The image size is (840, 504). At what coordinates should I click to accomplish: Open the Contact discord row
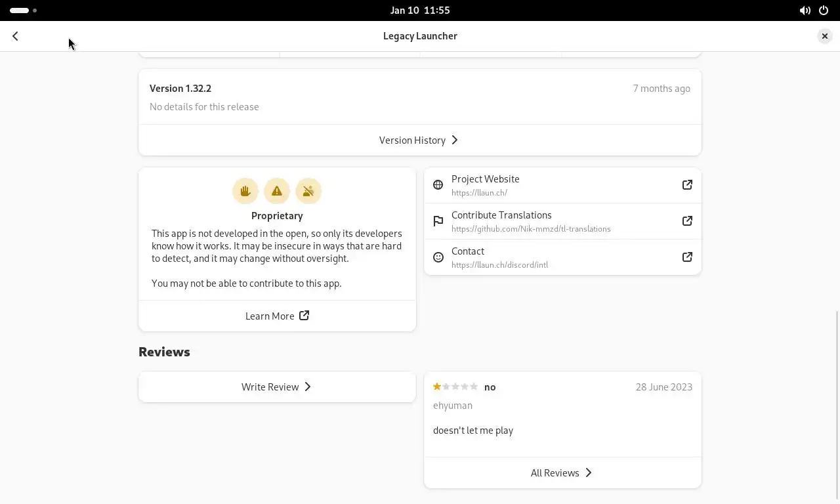562,257
